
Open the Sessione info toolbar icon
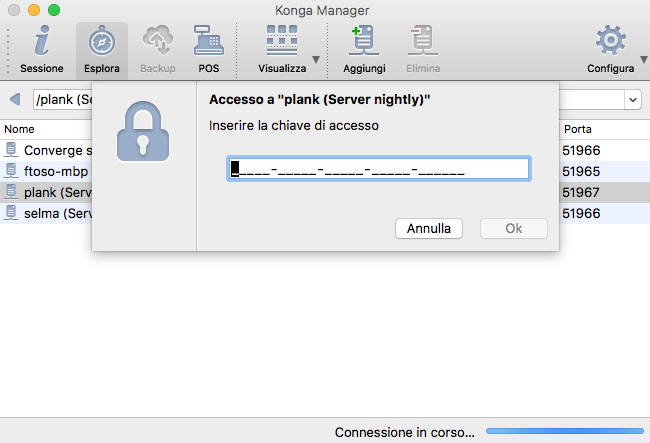pos(42,41)
